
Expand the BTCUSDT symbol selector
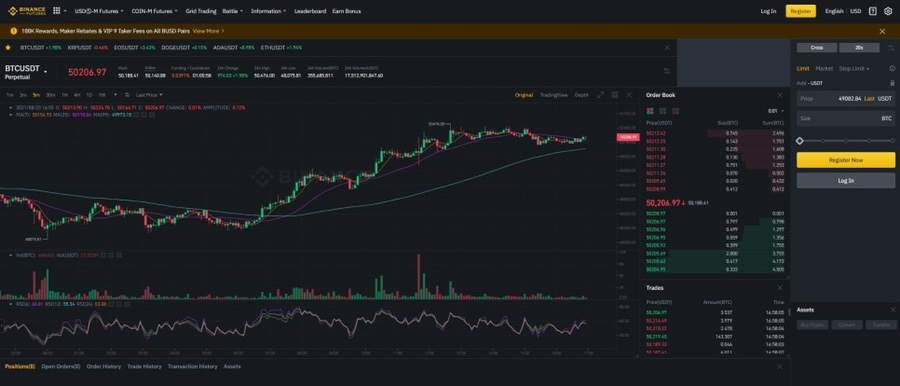pyautogui.click(x=45, y=71)
